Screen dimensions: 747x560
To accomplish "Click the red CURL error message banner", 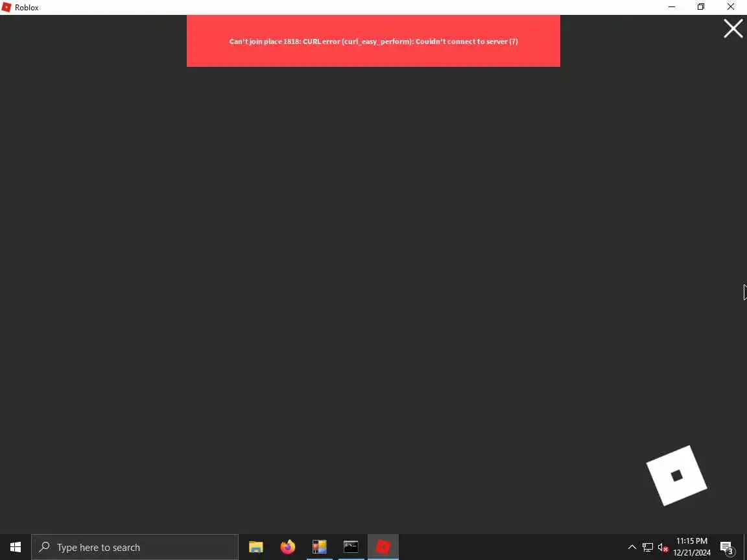I will [x=373, y=41].
